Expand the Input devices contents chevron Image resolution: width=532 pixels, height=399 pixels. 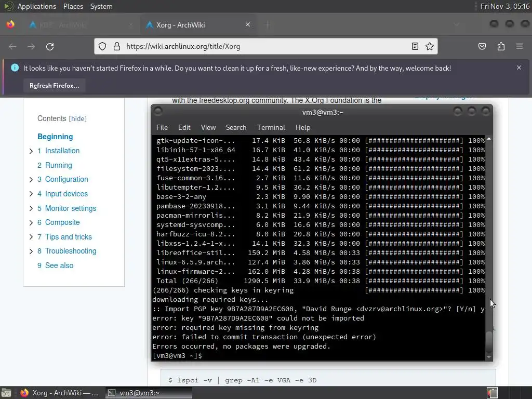click(31, 194)
